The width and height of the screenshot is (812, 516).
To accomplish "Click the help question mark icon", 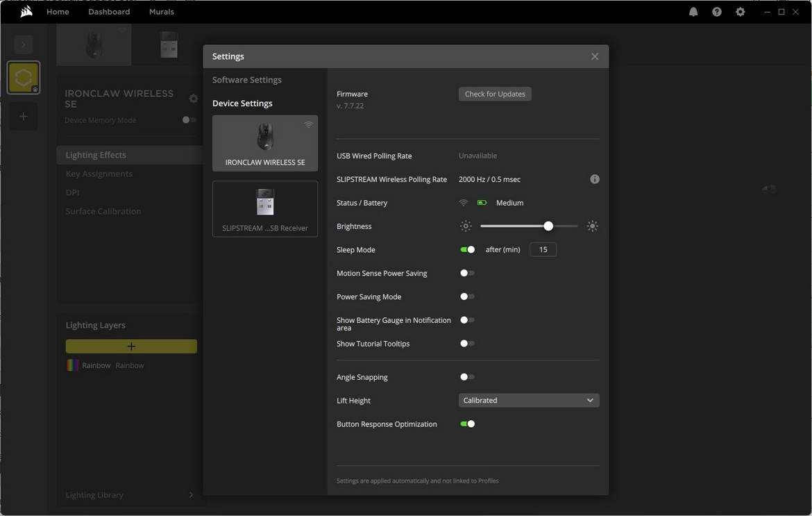I will tap(717, 12).
